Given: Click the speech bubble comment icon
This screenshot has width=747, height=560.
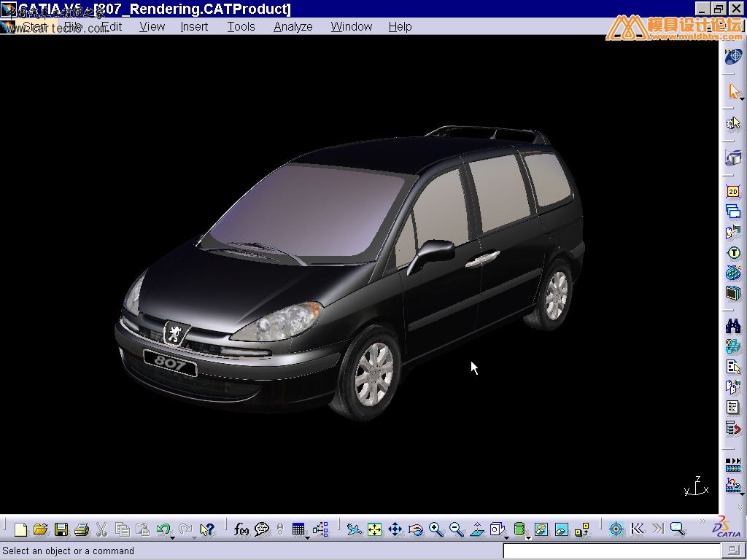Looking at the screenshot, I should pos(262,529).
